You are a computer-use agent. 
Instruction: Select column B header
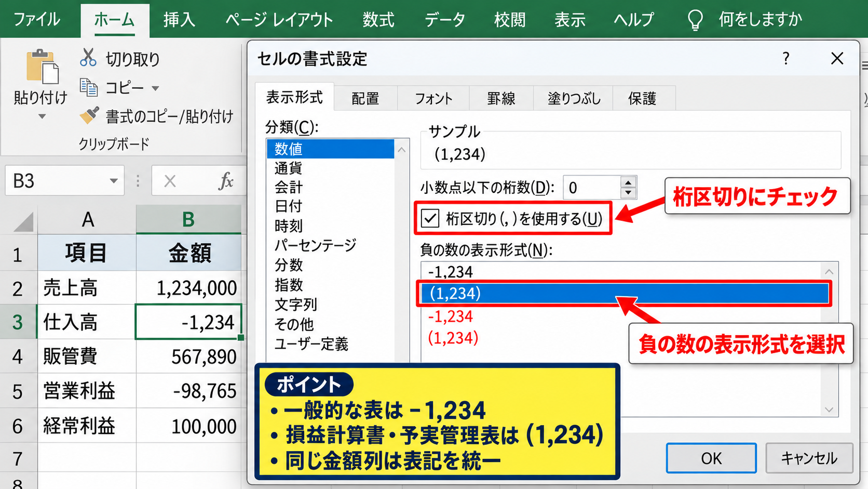[188, 219]
